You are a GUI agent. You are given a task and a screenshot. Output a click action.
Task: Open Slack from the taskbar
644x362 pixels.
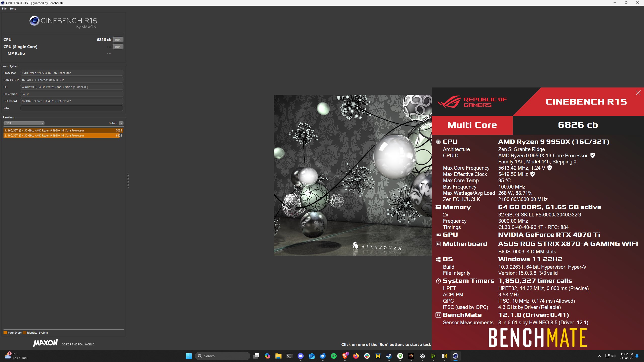point(367,356)
